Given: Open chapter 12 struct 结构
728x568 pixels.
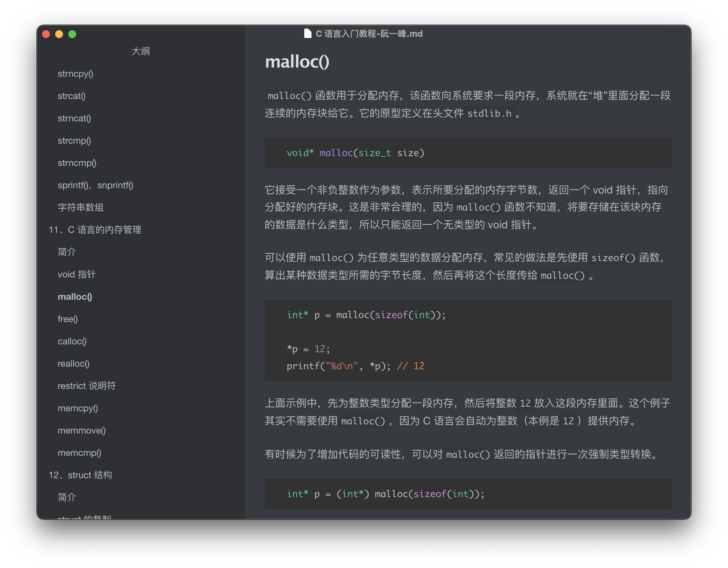Looking at the screenshot, I should (80, 476).
